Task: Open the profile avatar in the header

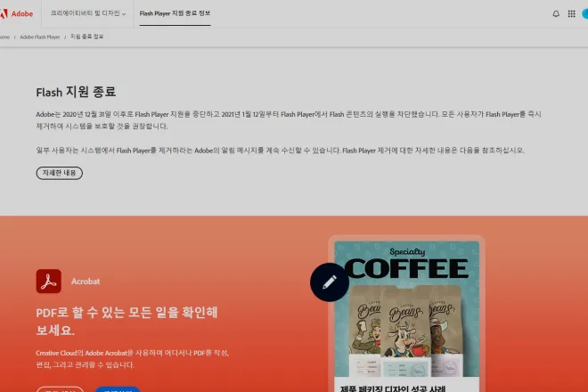Action: click(x=585, y=14)
